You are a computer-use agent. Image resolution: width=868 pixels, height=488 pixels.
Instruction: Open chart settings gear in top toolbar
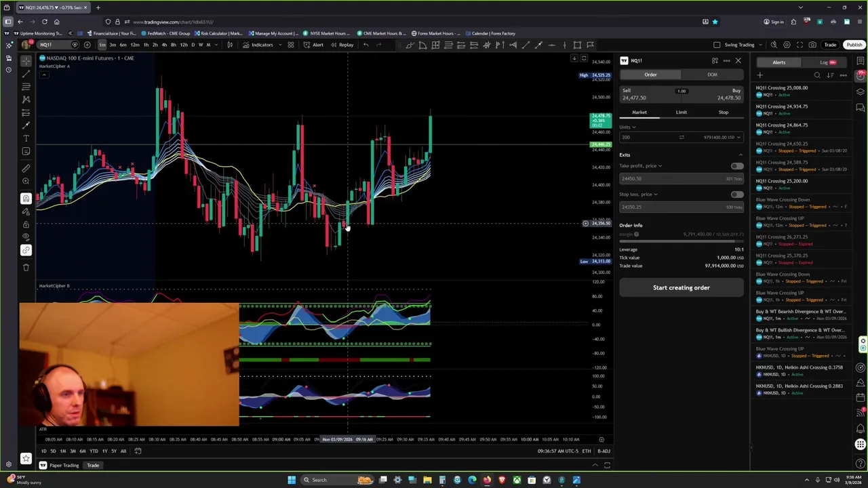tap(787, 45)
